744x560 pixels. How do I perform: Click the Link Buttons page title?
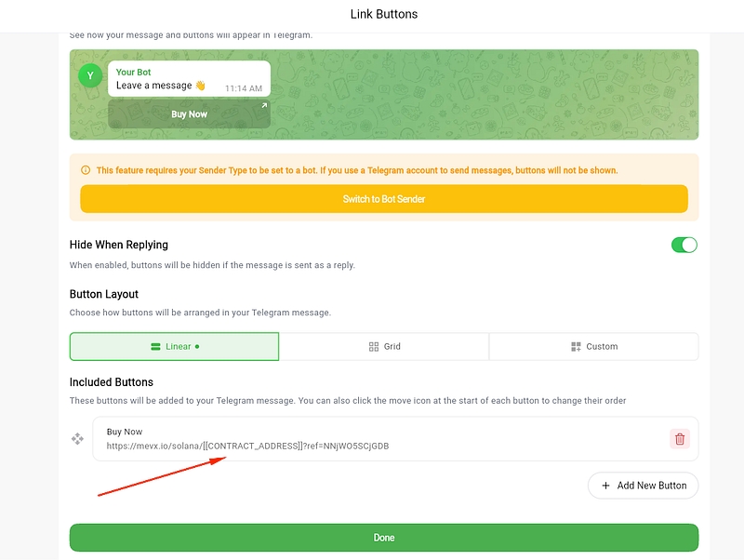pyautogui.click(x=384, y=14)
